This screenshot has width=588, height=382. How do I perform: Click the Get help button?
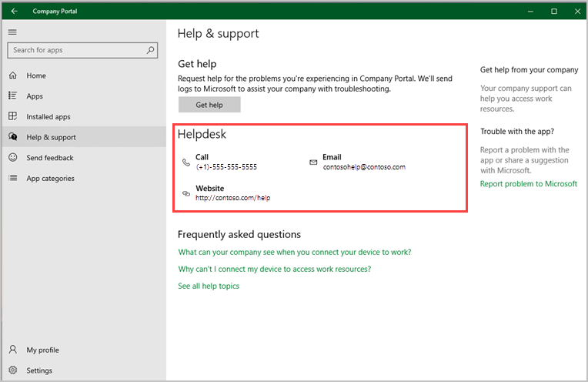[x=209, y=105]
